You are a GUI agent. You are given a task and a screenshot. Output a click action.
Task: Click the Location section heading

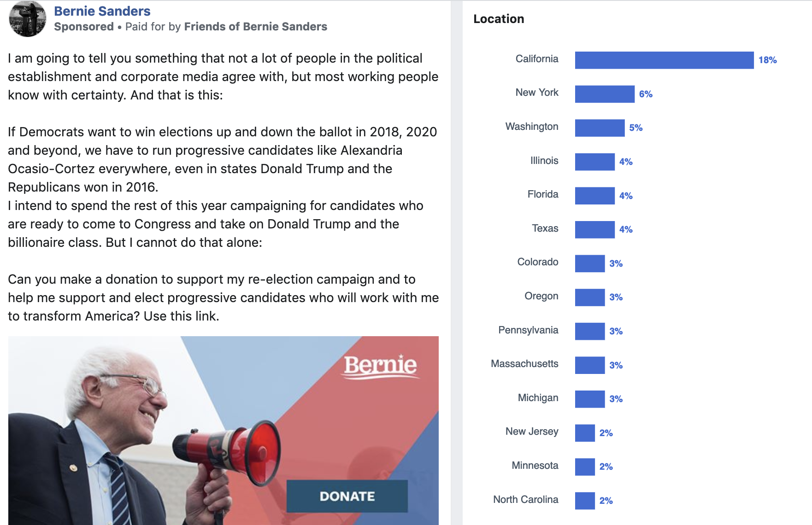pos(499,19)
